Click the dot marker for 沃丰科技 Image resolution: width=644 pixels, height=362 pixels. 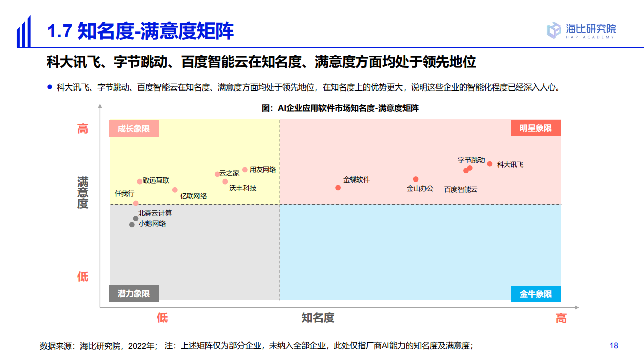[225, 182]
